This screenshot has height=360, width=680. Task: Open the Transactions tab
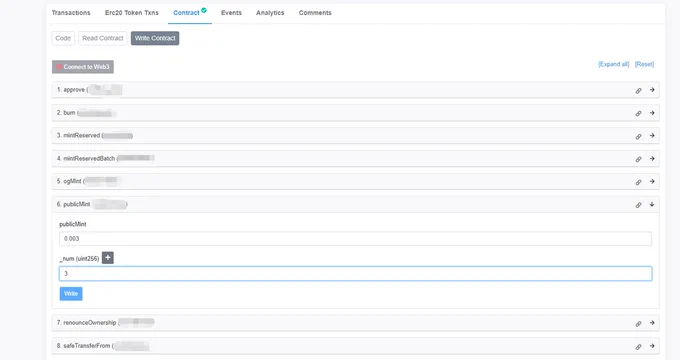coord(71,13)
